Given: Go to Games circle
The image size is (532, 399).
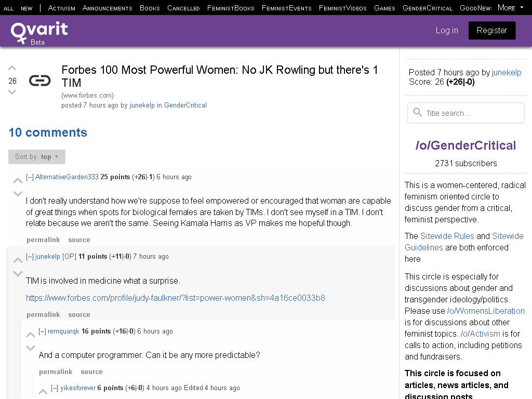Looking at the screenshot, I should 384,8.
